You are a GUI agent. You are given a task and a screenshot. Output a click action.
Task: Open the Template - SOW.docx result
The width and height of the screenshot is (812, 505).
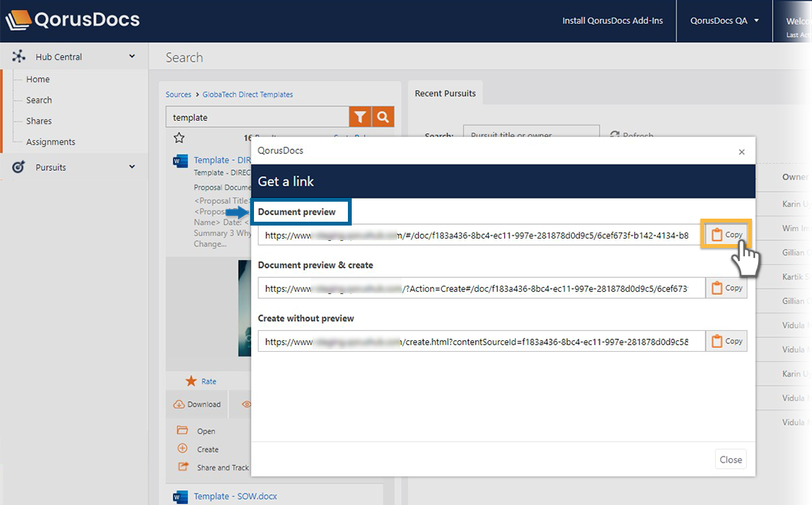[235, 497]
